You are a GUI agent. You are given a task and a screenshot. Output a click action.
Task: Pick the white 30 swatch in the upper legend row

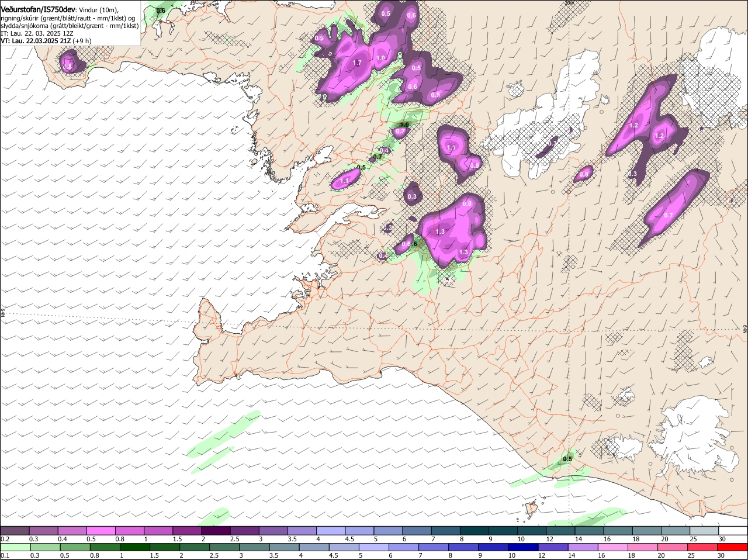[x=732, y=530]
